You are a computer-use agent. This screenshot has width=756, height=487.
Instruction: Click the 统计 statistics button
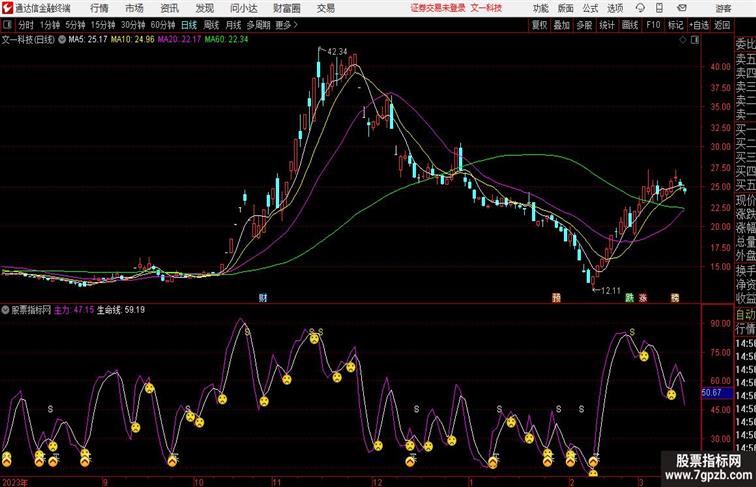click(607, 25)
